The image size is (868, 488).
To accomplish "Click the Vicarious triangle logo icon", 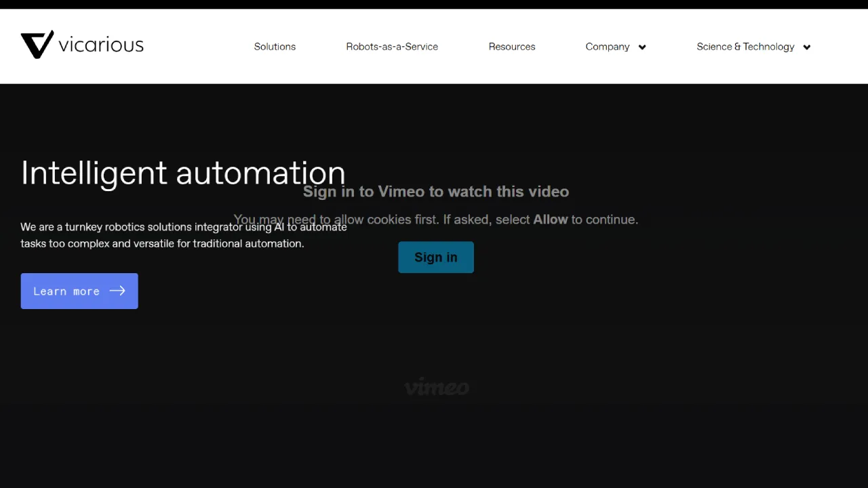I will (37, 44).
